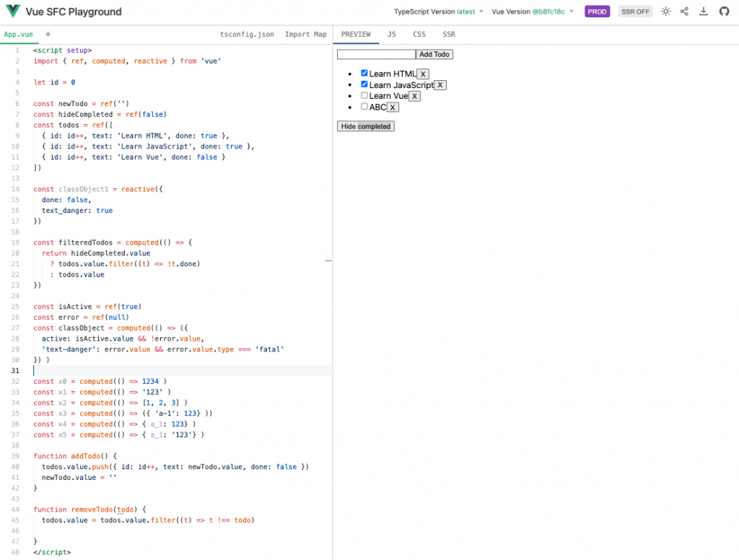This screenshot has width=739, height=560.
Task: Click 'addTodo' function name in line 39
Action: click(x=86, y=456)
